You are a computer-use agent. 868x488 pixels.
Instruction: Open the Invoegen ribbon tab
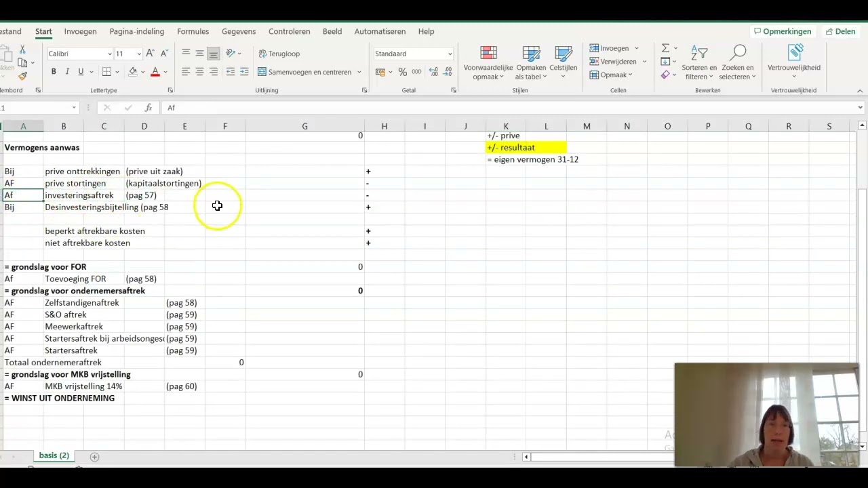81,31
